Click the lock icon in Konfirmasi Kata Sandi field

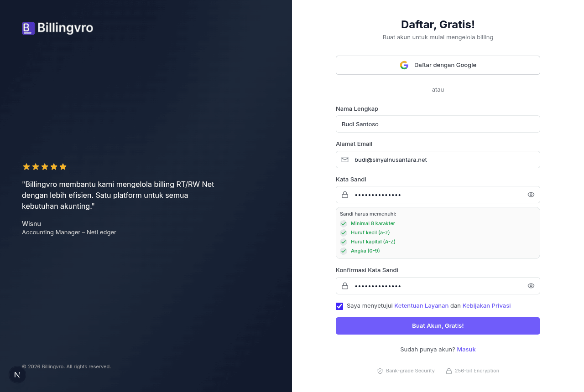[x=345, y=286]
